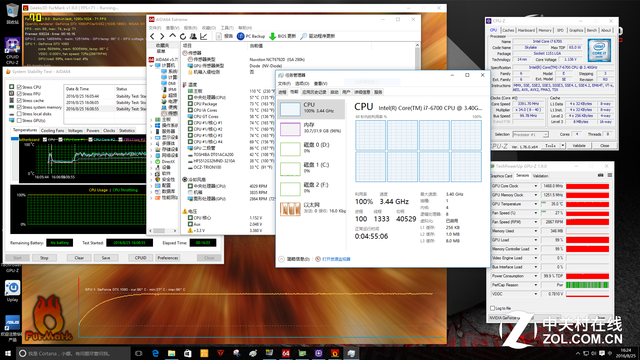Toggle Stress FPU checkbox
This screenshot has height=360, width=640.
coord(19,93)
